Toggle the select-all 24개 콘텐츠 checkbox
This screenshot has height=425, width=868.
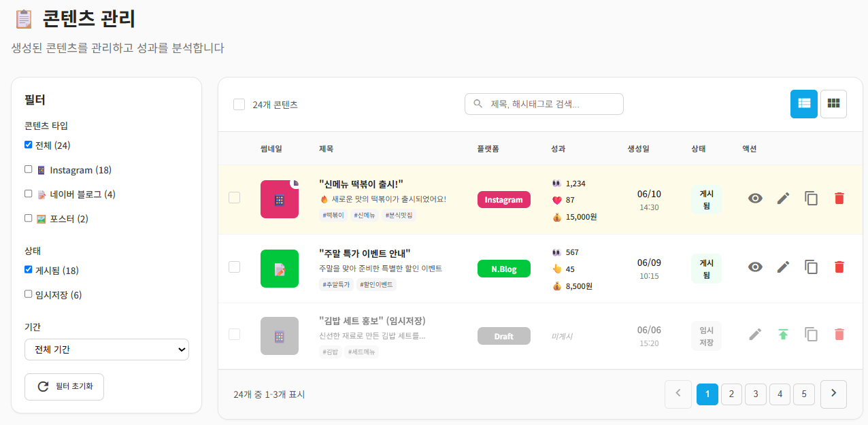pyautogui.click(x=239, y=105)
